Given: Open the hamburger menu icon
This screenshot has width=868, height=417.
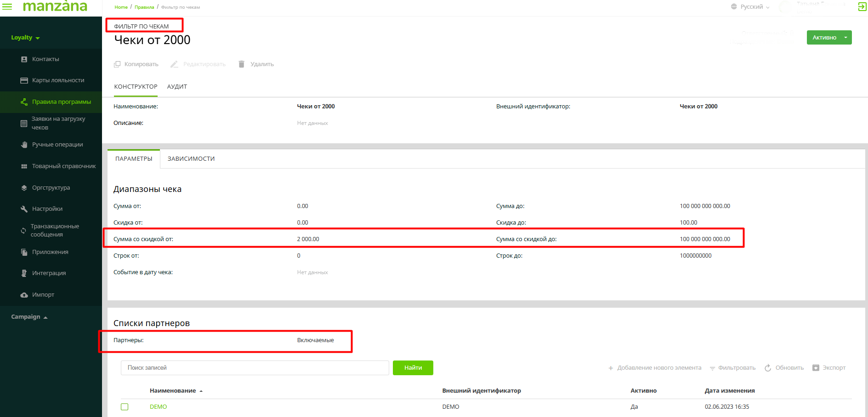Looking at the screenshot, I should 7,7.
